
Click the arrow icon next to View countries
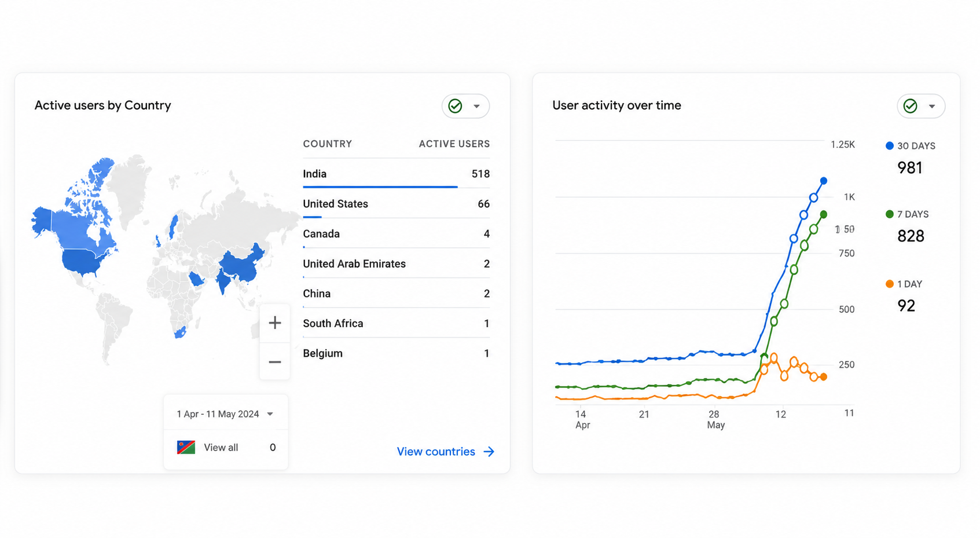point(489,452)
